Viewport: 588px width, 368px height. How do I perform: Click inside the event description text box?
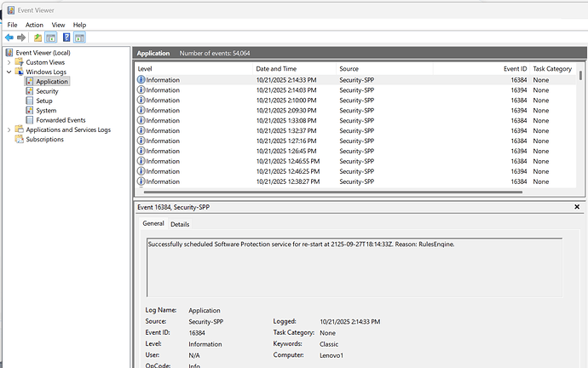[355, 267]
